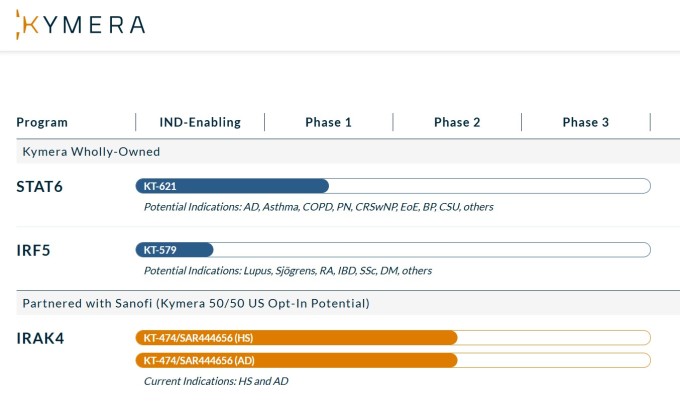Click unfilled end of KT-579 progress track

tap(432, 250)
